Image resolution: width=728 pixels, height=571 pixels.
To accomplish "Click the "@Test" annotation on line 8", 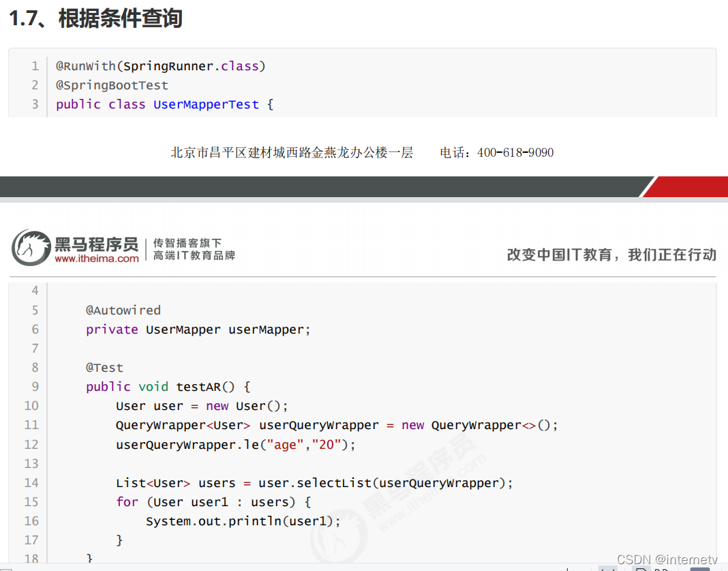I will click(104, 368).
